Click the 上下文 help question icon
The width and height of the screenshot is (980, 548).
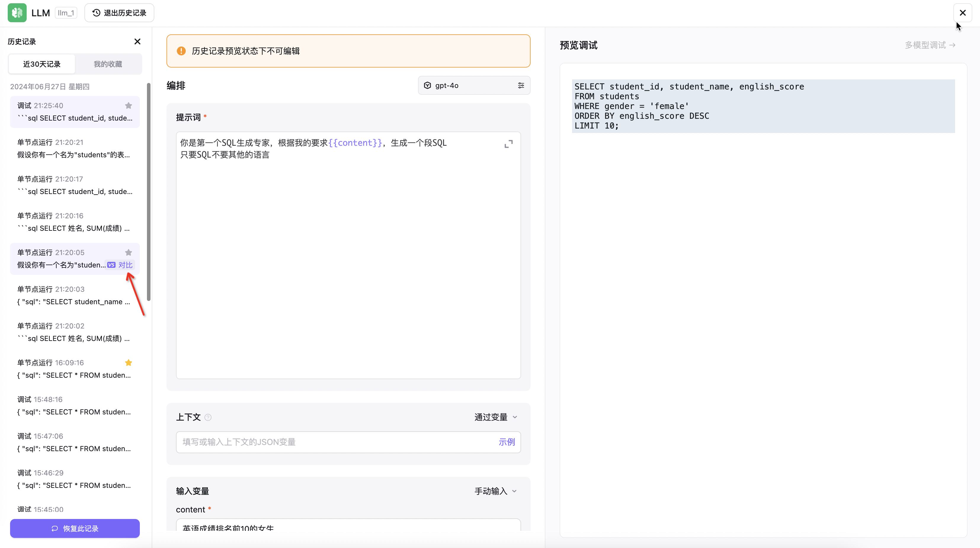pyautogui.click(x=208, y=418)
